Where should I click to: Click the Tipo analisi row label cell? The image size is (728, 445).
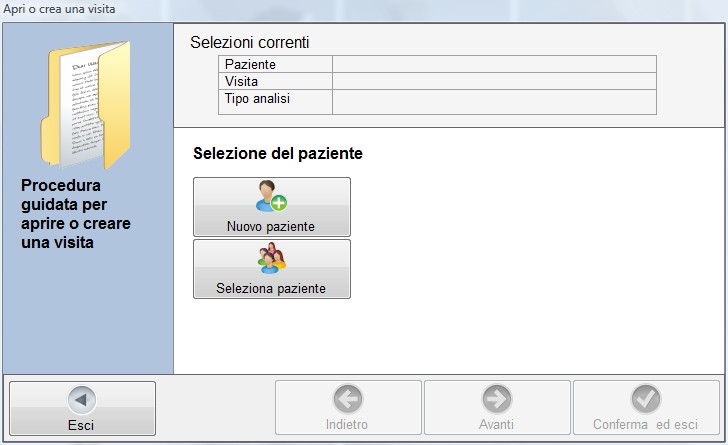pos(275,102)
